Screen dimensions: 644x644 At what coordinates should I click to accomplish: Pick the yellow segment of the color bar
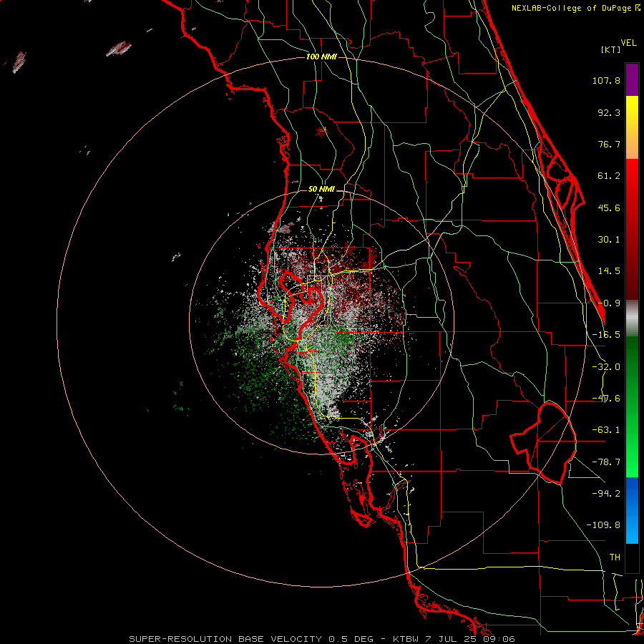[x=632, y=127]
